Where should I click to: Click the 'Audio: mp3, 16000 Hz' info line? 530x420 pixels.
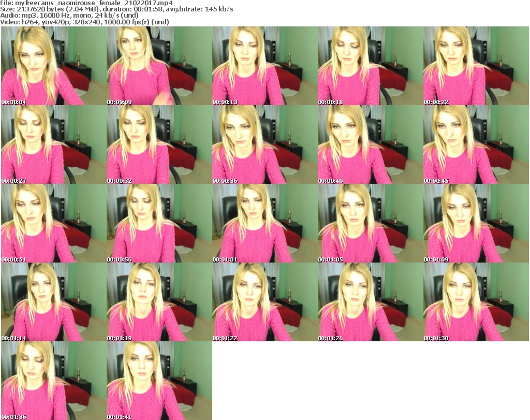[69, 16]
